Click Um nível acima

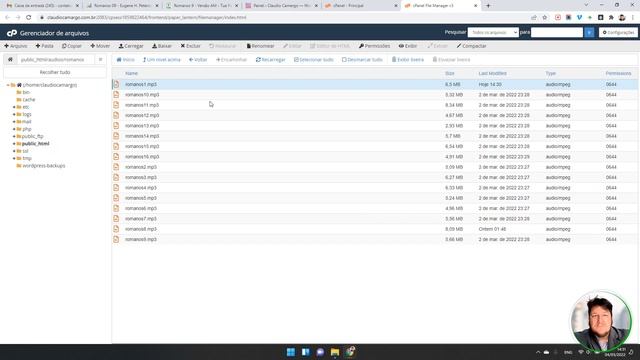point(162,60)
